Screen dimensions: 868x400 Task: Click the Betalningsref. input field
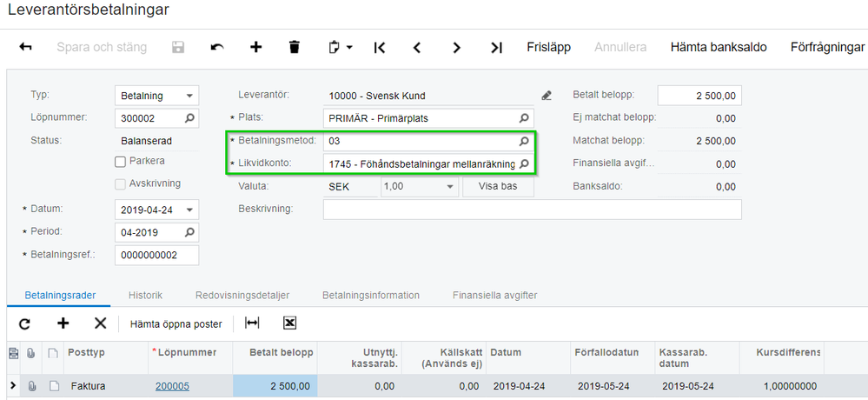(156, 256)
